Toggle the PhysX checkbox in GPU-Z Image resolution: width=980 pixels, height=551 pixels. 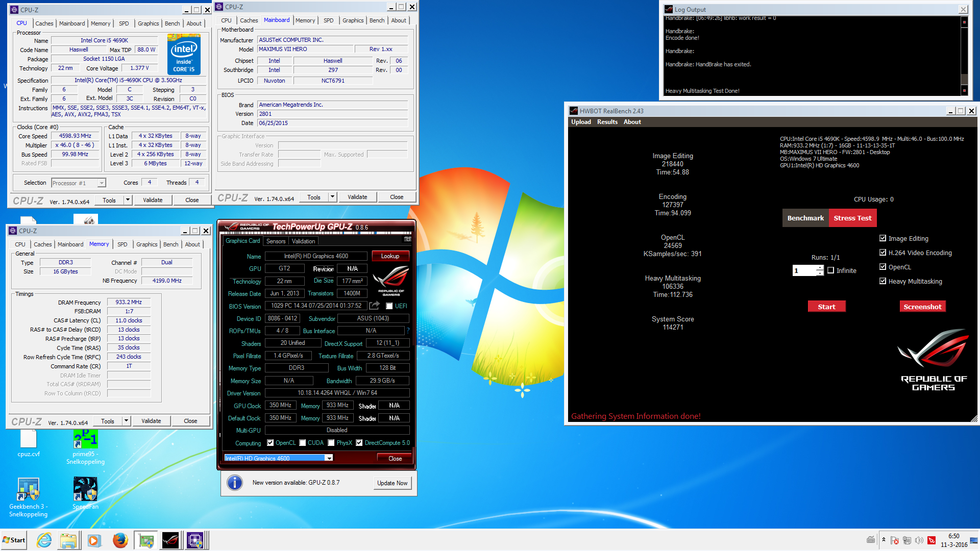[x=331, y=443]
